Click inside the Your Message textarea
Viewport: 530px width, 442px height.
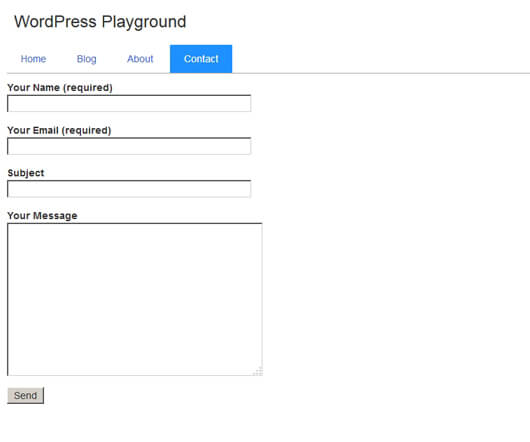135,299
